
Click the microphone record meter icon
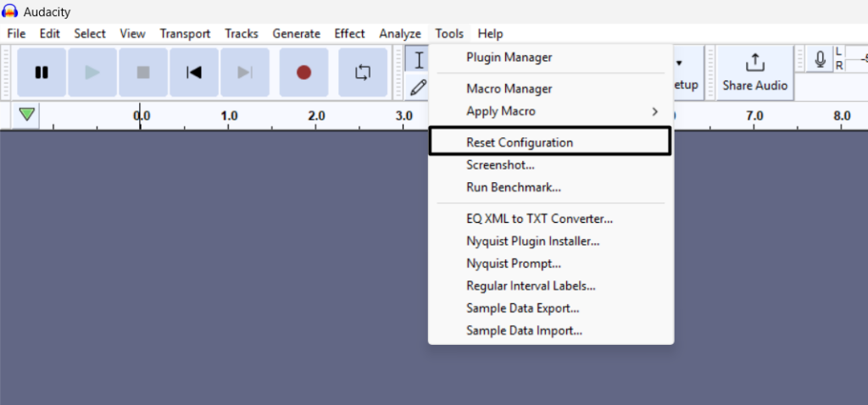pyautogui.click(x=820, y=59)
